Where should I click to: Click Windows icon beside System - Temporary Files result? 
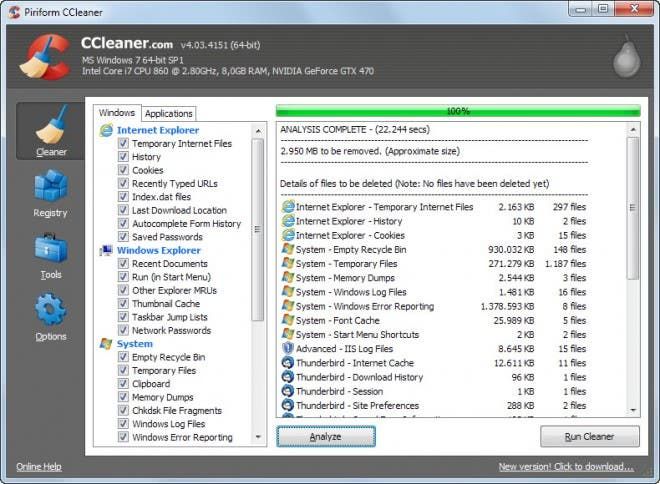(x=288, y=263)
